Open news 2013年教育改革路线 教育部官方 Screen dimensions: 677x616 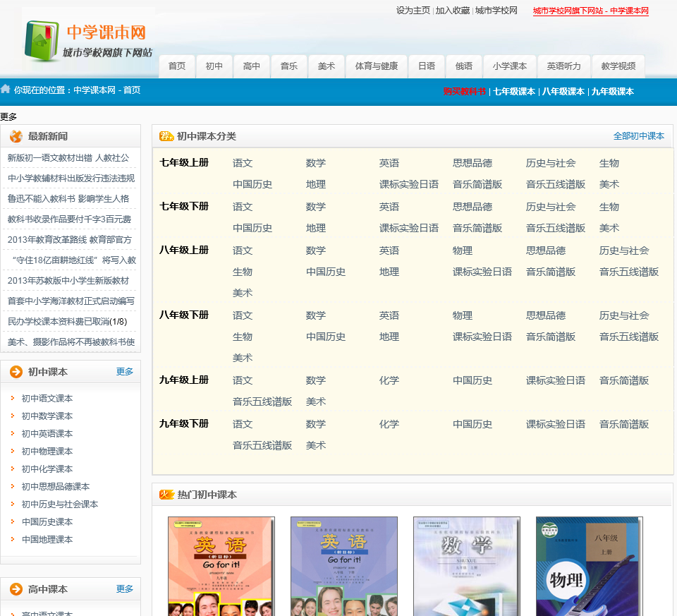coord(70,240)
